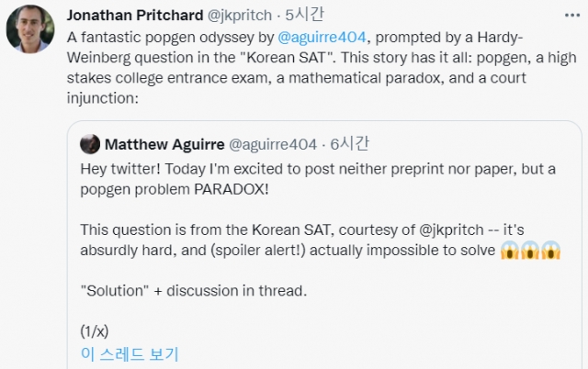Click the middle screaming face emoji
The height and width of the screenshot is (369, 588).
point(530,251)
